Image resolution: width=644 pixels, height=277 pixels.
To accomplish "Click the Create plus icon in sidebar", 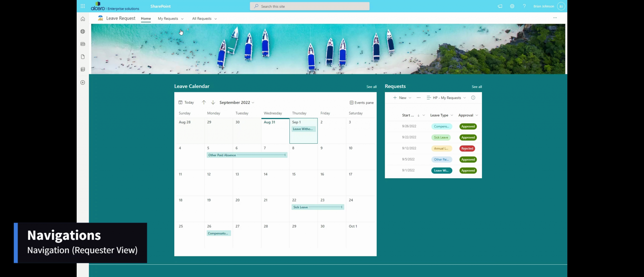I will [83, 82].
